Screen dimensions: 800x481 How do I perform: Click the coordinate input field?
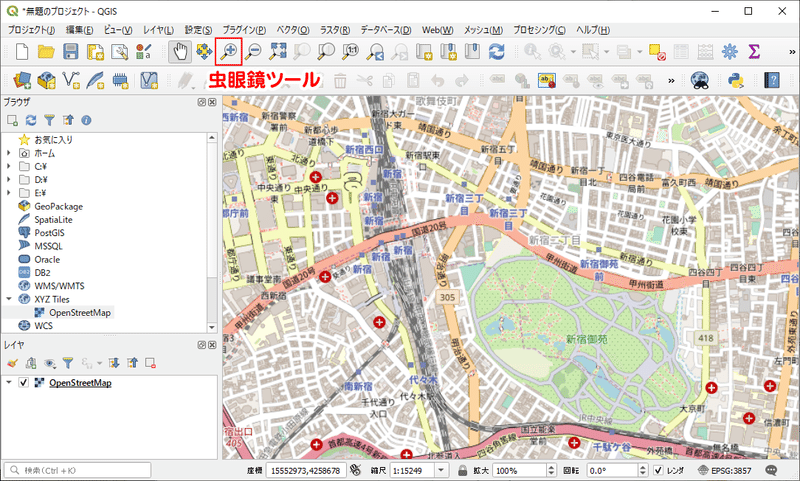306,470
